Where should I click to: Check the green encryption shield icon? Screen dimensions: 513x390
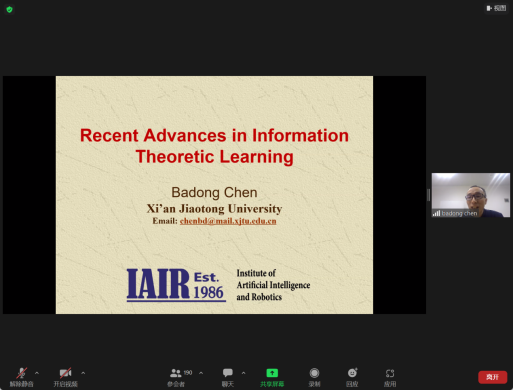(9, 9)
